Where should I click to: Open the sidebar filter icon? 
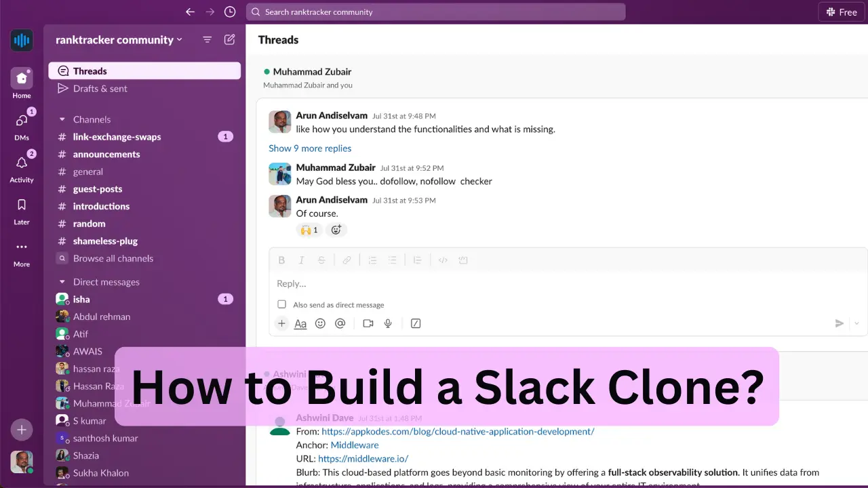coord(208,40)
